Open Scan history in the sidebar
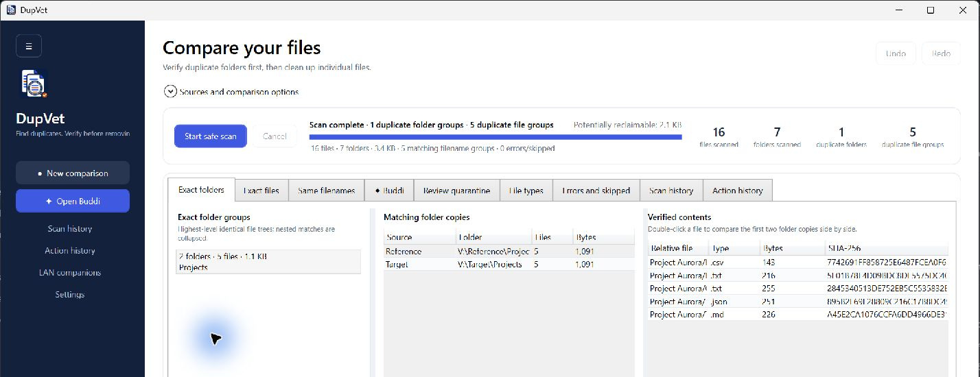The width and height of the screenshot is (980, 377). click(70, 228)
